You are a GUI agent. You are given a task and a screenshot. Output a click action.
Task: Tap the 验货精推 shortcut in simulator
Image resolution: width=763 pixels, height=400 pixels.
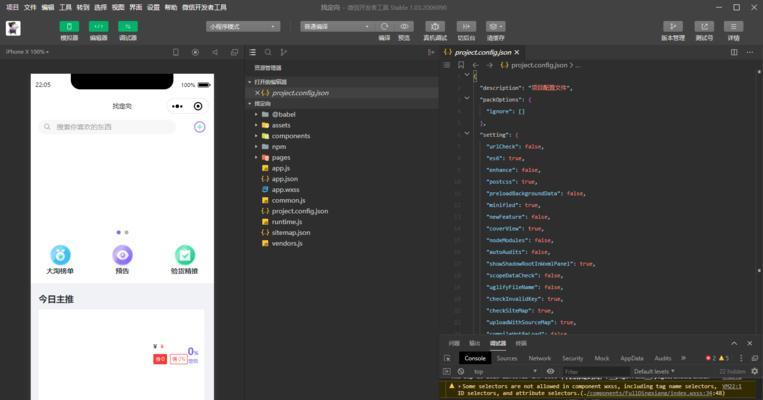(x=184, y=260)
